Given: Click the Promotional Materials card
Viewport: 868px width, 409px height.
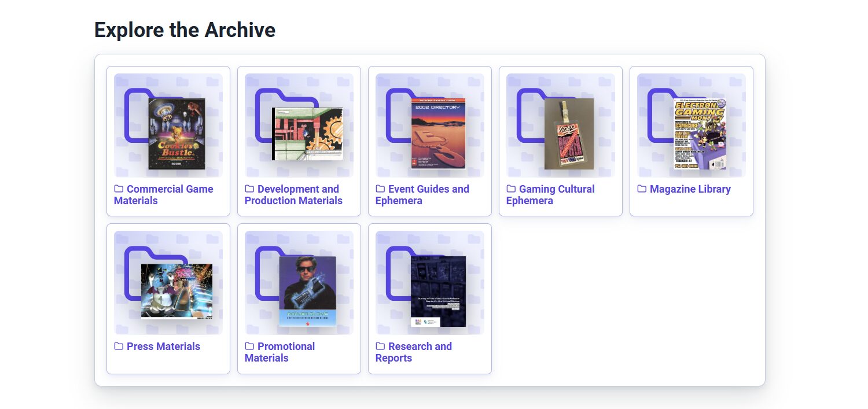Looking at the screenshot, I should [x=299, y=298].
